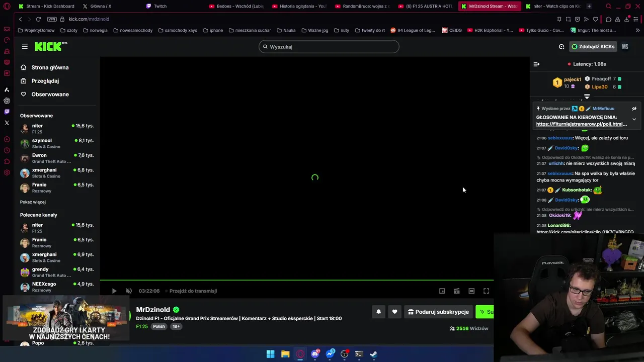Reload the page

point(38,19)
